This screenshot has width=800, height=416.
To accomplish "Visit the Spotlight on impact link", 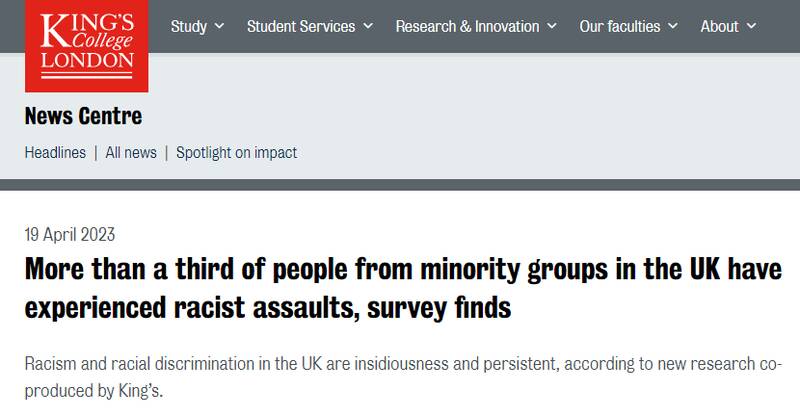I will coord(236,153).
